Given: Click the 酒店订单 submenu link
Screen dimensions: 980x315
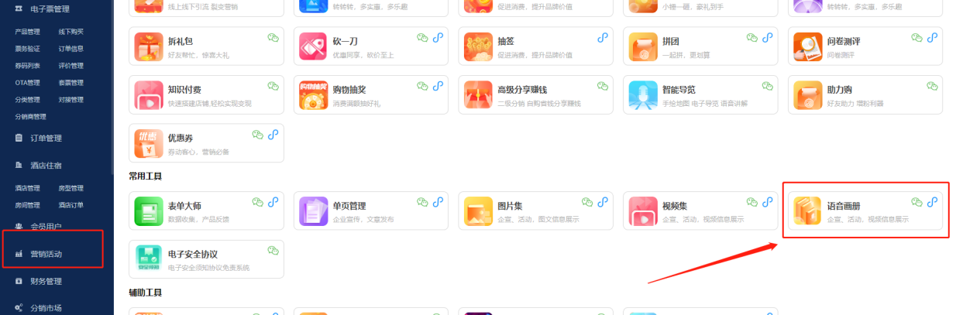Looking at the screenshot, I should [x=70, y=205].
